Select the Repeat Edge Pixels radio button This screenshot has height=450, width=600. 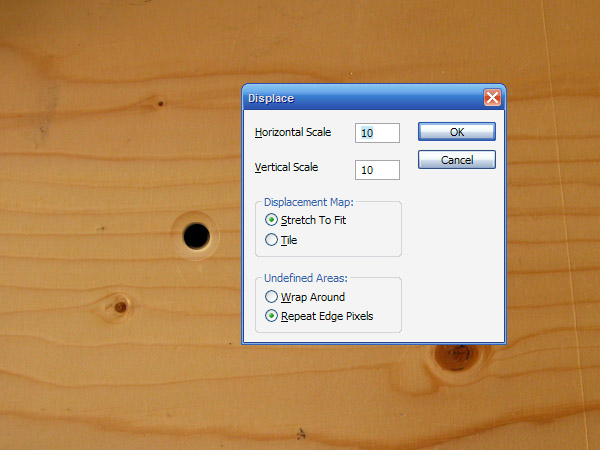click(271, 316)
